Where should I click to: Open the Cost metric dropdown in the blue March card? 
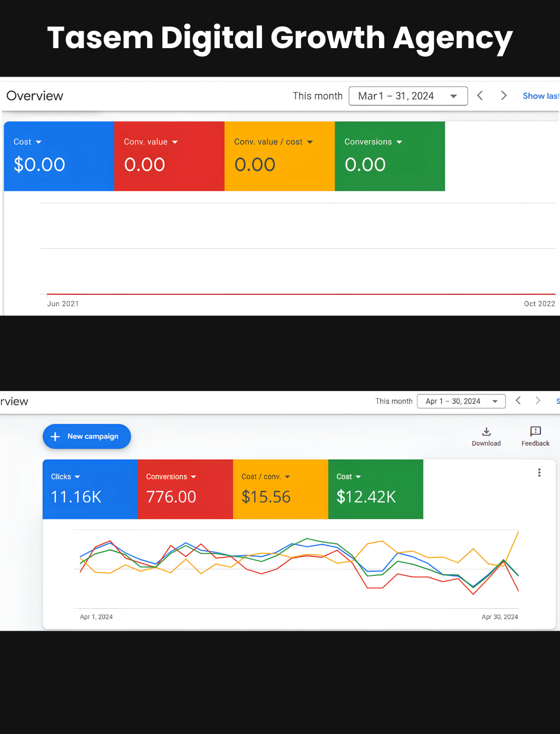point(27,142)
